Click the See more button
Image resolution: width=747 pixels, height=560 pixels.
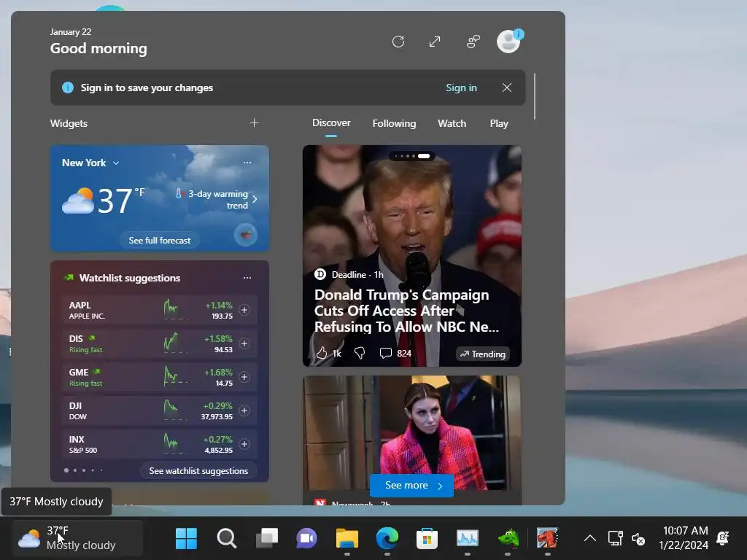pos(411,485)
